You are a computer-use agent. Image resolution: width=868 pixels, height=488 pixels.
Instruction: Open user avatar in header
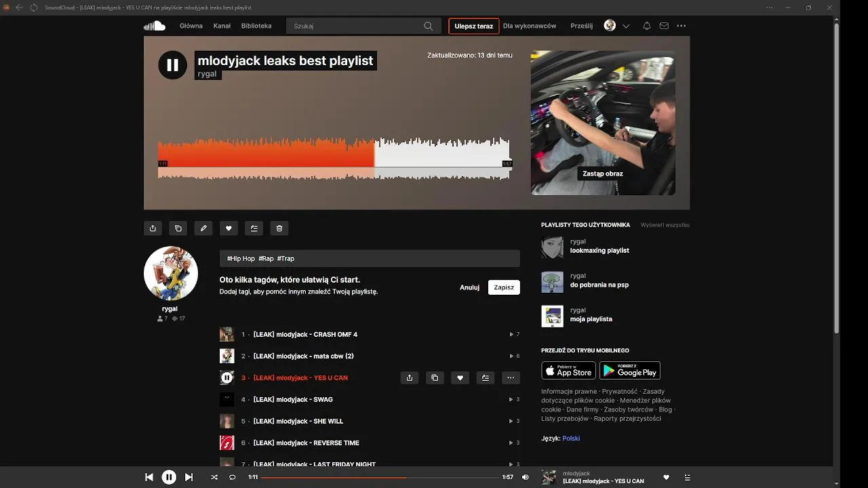pos(610,26)
